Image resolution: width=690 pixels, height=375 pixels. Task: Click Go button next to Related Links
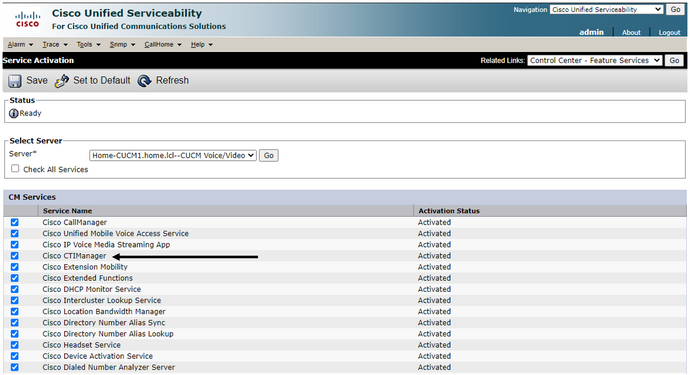(674, 60)
